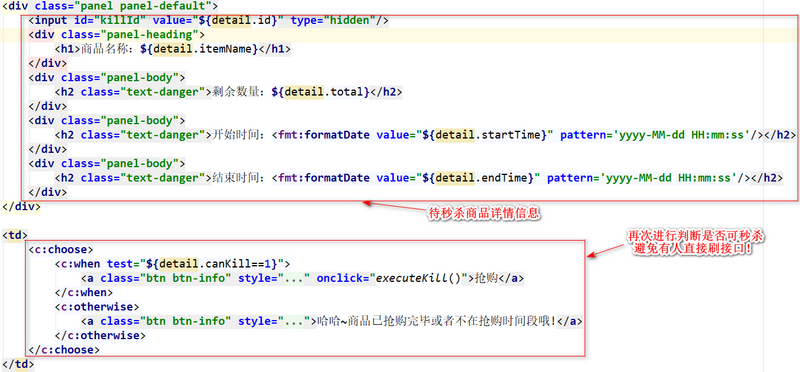Expand folded style value in the 抢购 link line

pyautogui.click(x=295, y=279)
